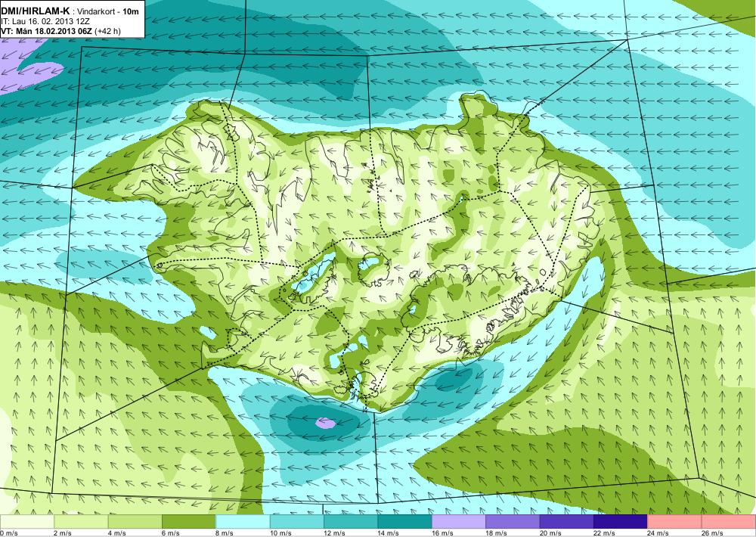Pick the legend swatch between 4 and 6 m/s
This screenshot has height=537, width=756.
(x=135, y=522)
